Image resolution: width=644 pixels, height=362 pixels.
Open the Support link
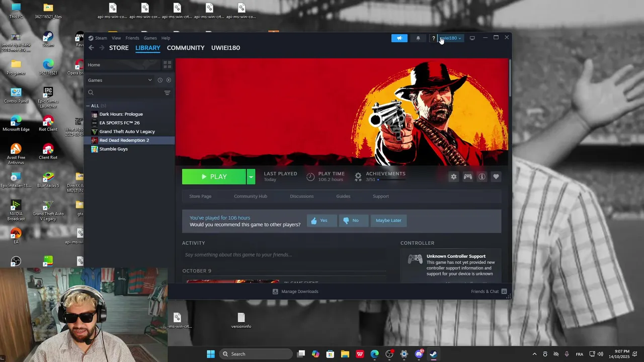pos(381,196)
